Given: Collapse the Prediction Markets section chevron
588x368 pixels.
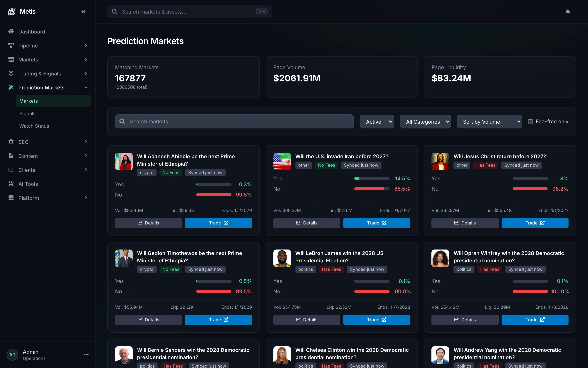Looking at the screenshot, I should coord(86,87).
